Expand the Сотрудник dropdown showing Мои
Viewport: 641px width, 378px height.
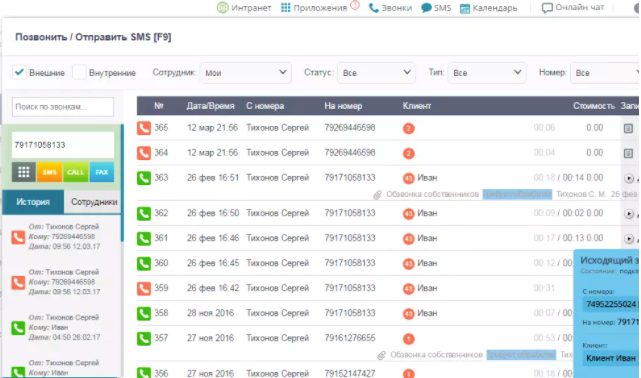[245, 73]
